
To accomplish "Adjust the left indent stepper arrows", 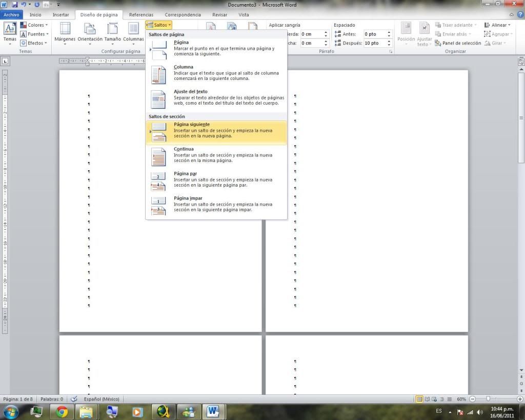I will tap(326, 34).
